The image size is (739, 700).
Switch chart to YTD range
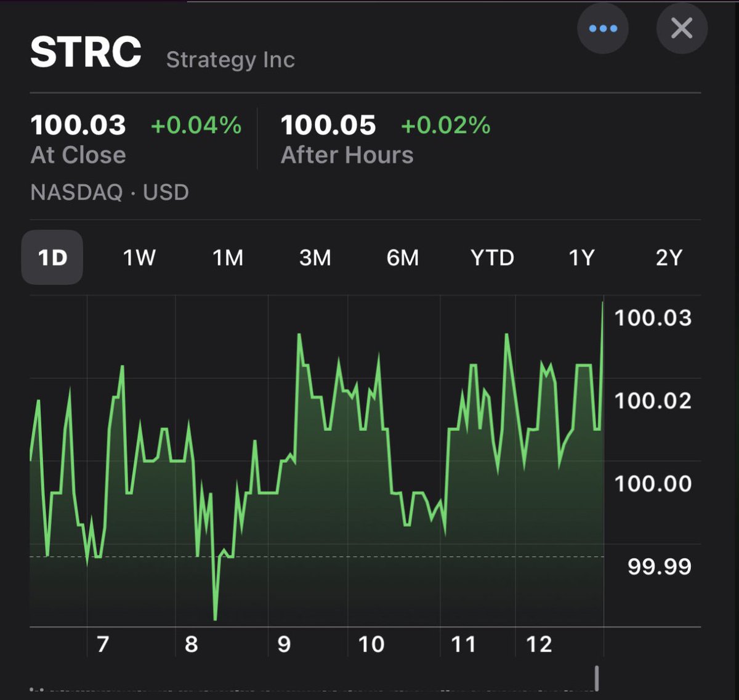point(492,258)
